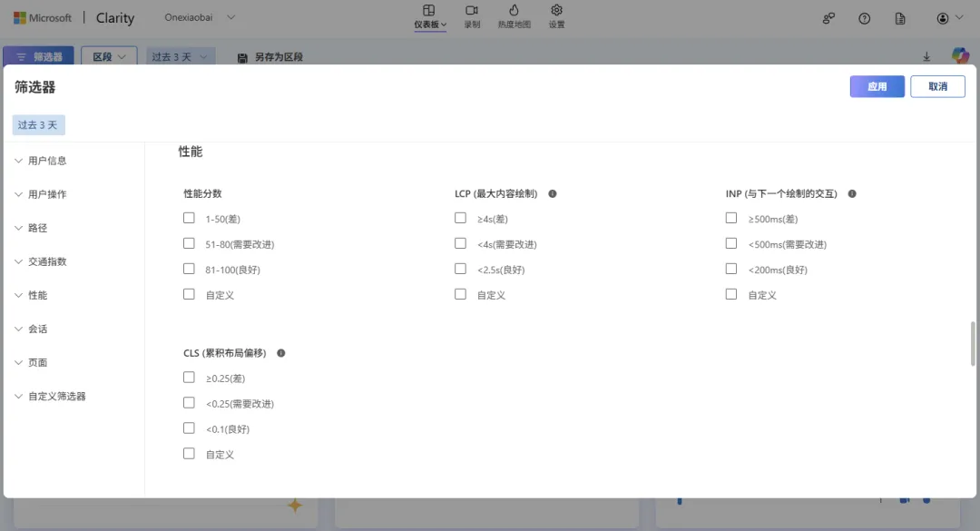Viewport: 980px width, 531px height.
Task: Click the filter panel vertical scrollbar
Action: (973, 343)
